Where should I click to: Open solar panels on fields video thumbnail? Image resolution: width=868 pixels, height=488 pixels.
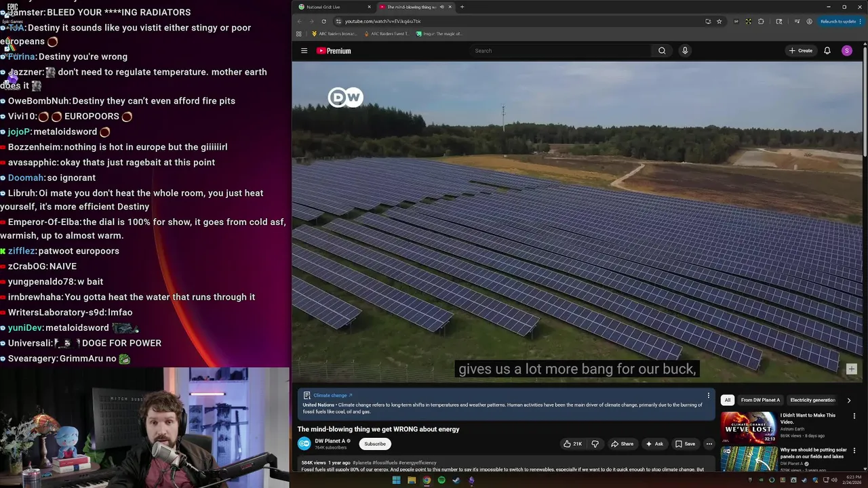749,459
